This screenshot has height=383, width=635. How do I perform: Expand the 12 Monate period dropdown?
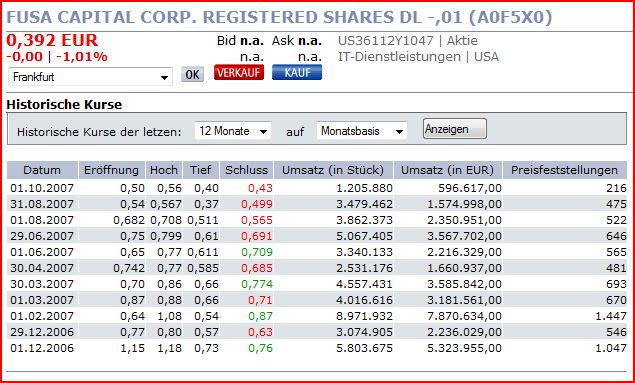click(x=233, y=131)
